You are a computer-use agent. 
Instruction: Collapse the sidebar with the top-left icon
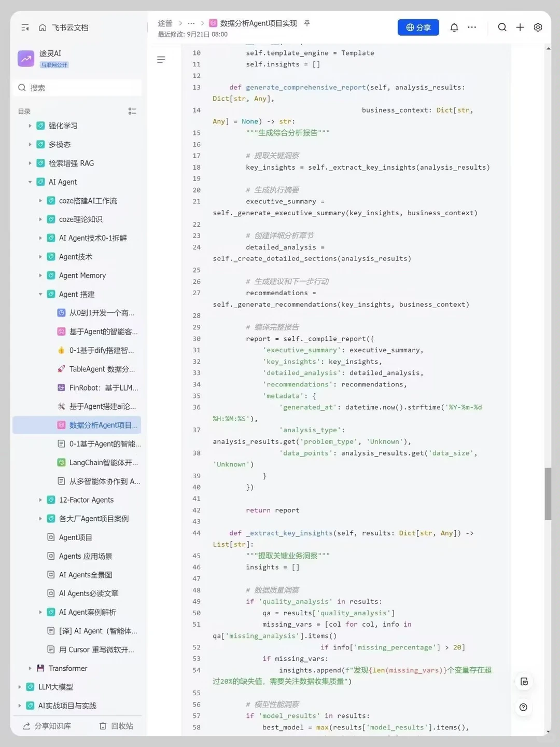[x=25, y=27]
